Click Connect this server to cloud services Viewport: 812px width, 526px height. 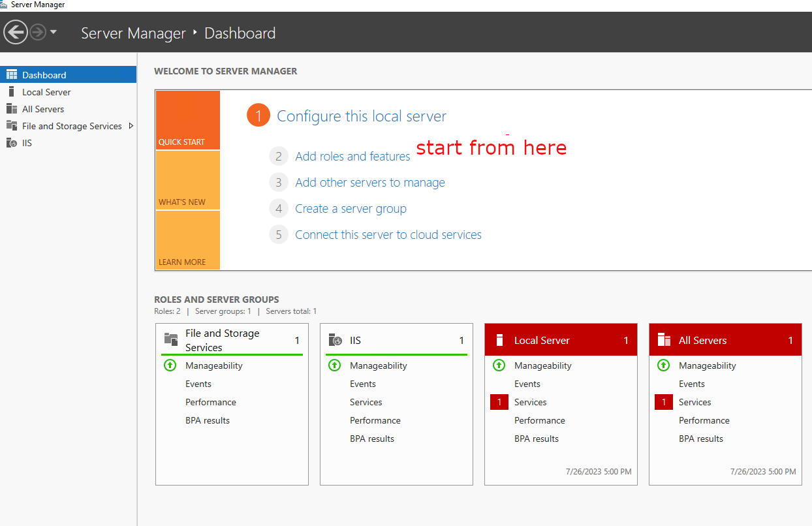388,235
